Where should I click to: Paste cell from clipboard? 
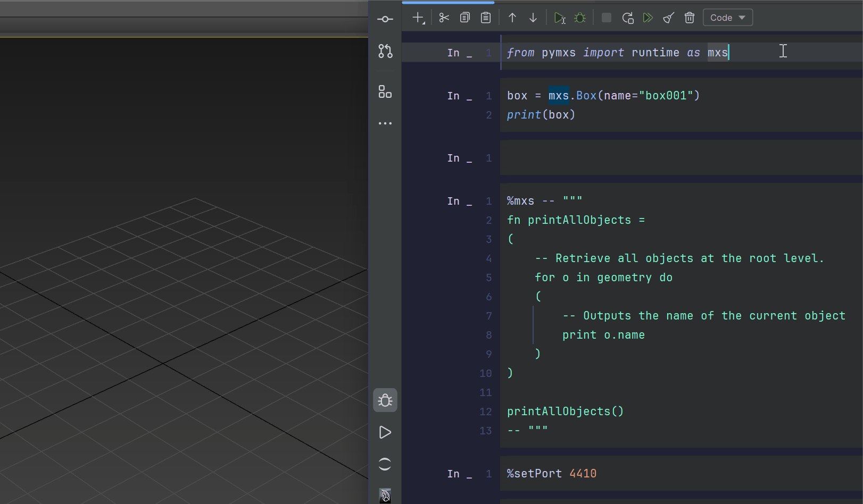[486, 18]
